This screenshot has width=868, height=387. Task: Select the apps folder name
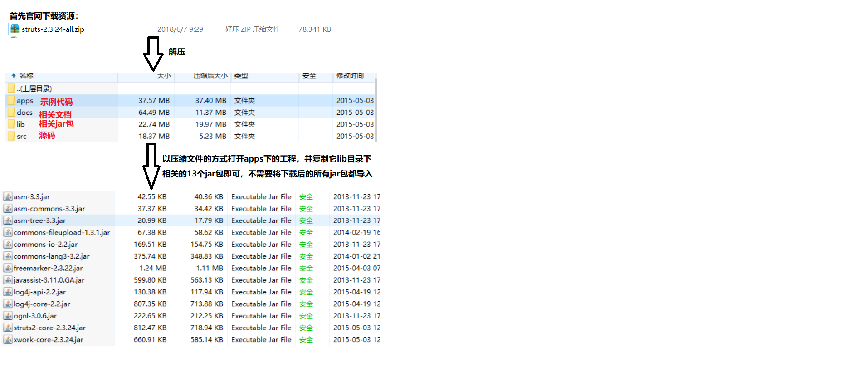point(25,101)
